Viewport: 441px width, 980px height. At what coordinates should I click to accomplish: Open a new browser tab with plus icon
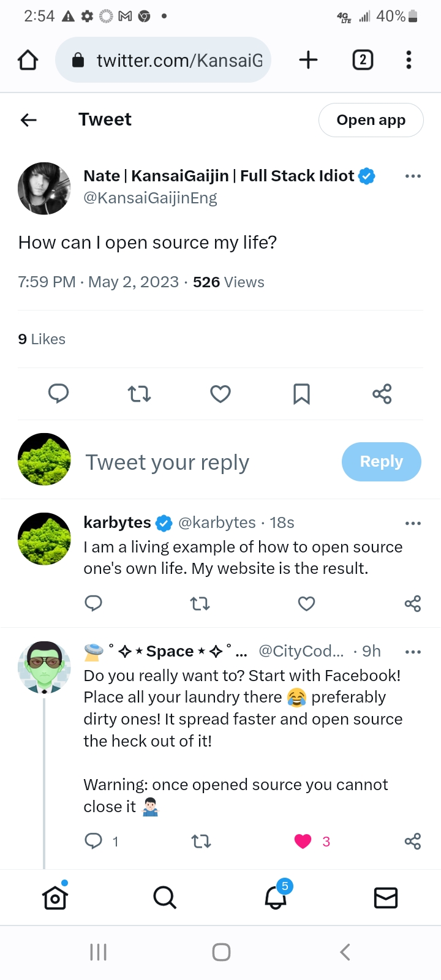pos(308,60)
